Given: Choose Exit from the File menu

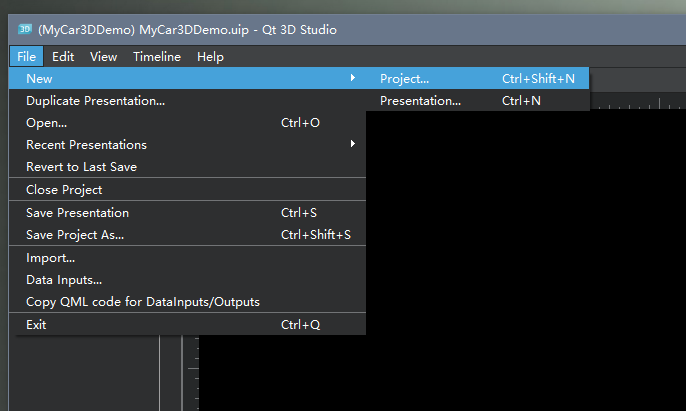Looking at the screenshot, I should tap(187, 324).
